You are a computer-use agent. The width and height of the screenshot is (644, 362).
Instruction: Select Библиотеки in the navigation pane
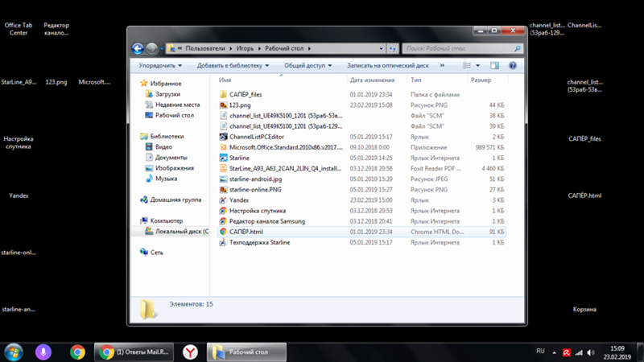[167, 136]
